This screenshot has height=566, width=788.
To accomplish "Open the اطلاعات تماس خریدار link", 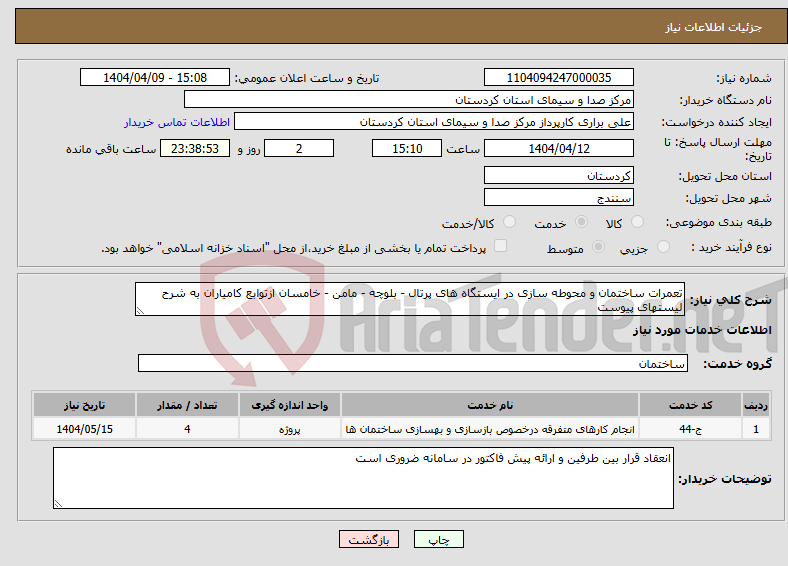I will [x=177, y=122].
